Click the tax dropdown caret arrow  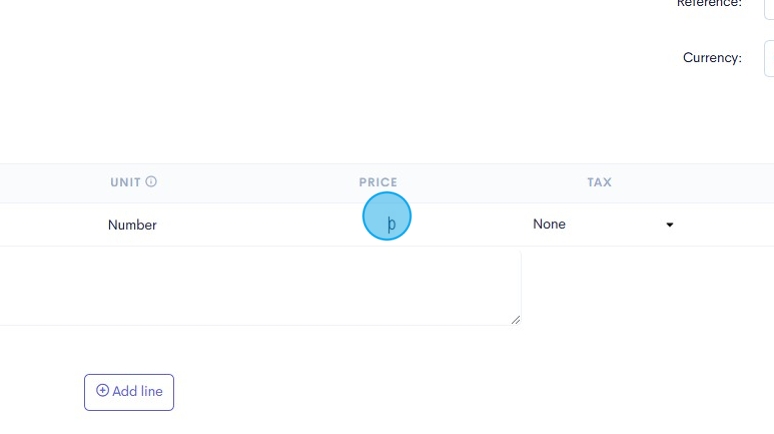[x=669, y=225]
